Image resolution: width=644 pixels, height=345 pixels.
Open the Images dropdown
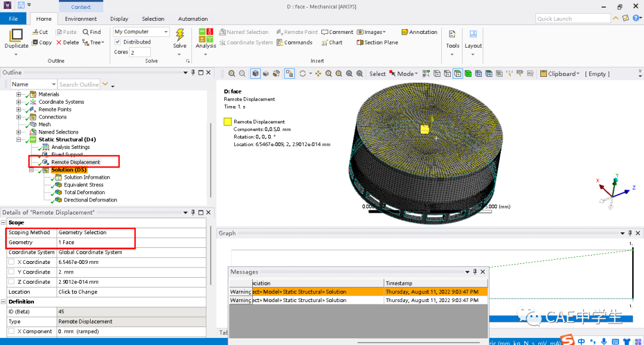(385, 32)
